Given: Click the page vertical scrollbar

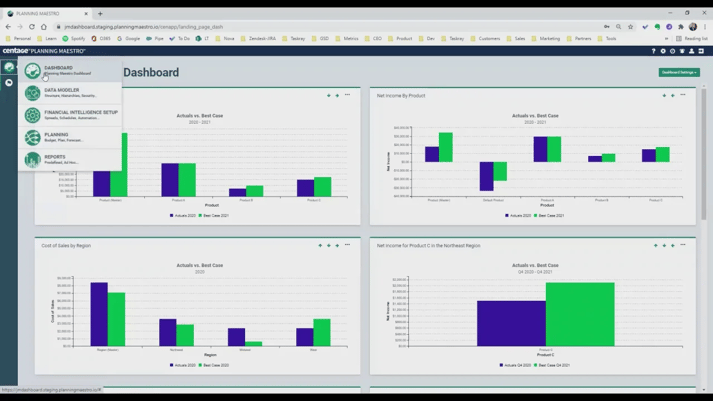Looking at the screenshot, I should (x=704, y=150).
